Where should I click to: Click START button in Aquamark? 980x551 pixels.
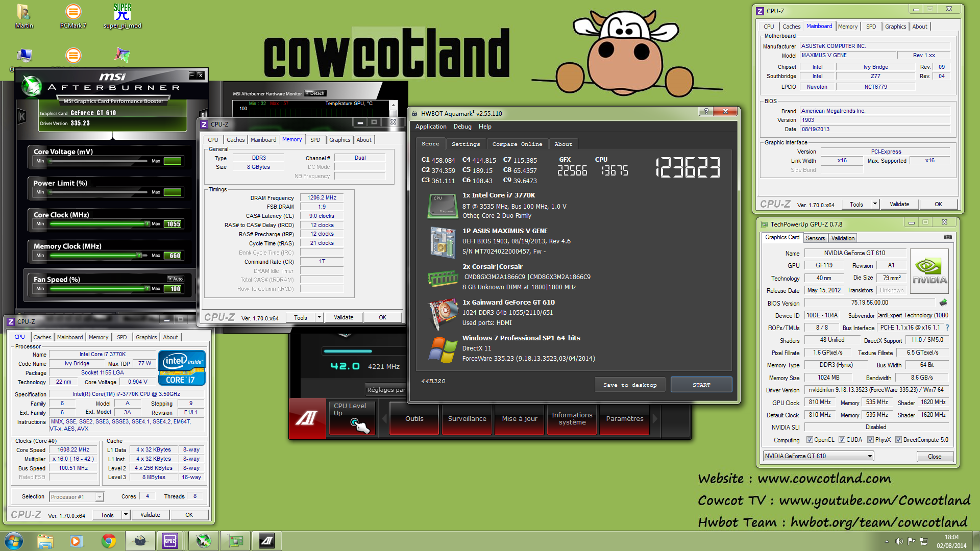[x=701, y=385]
